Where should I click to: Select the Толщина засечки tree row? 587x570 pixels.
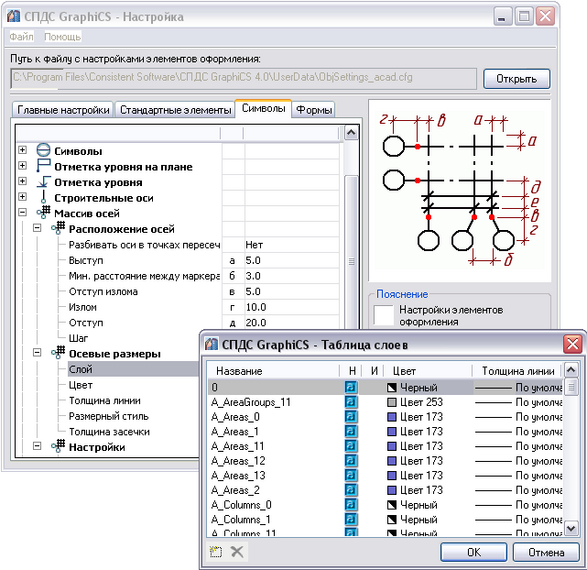[x=109, y=432]
